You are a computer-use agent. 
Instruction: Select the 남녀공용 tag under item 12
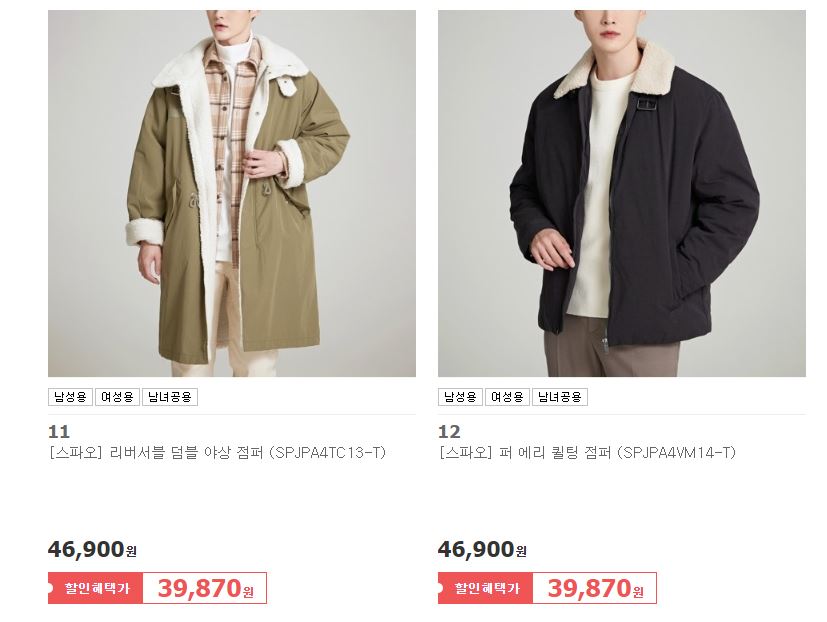point(560,397)
